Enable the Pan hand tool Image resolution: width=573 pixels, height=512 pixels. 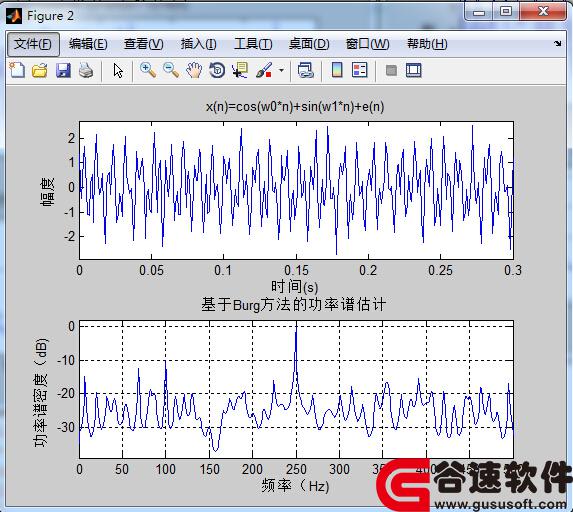click(x=194, y=70)
